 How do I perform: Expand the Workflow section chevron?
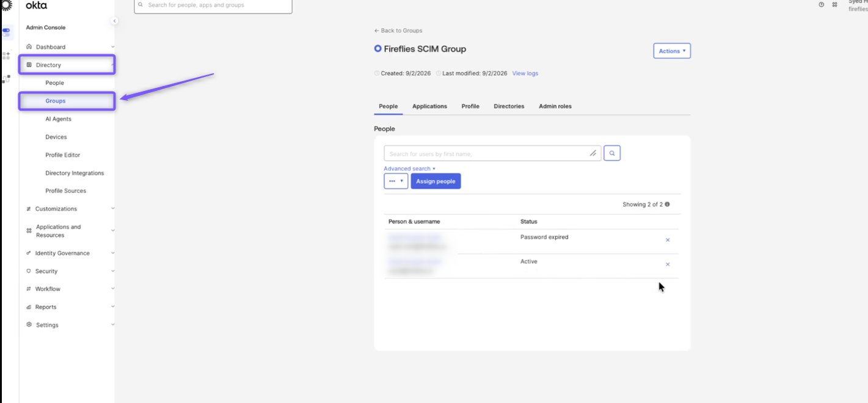tap(112, 289)
